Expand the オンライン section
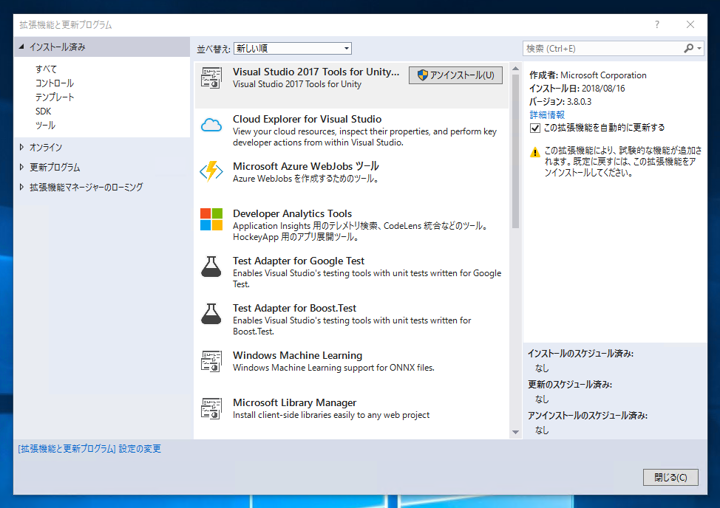This screenshot has height=508, width=720. [22, 147]
